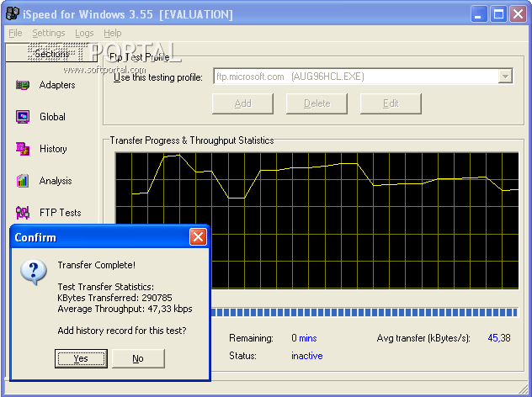Close the Confirm dialog
This screenshot has width=532, height=397.
(x=198, y=236)
